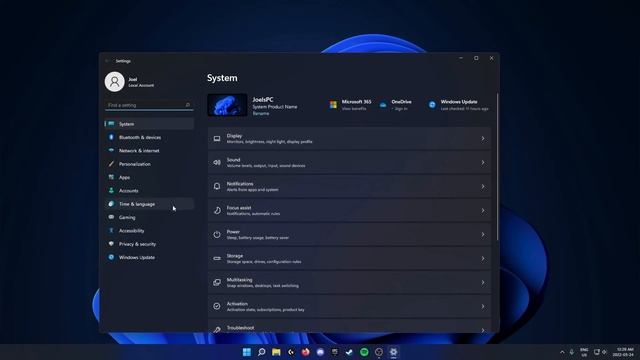Open Privacy & security category
640x360 pixels.
point(149,244)
